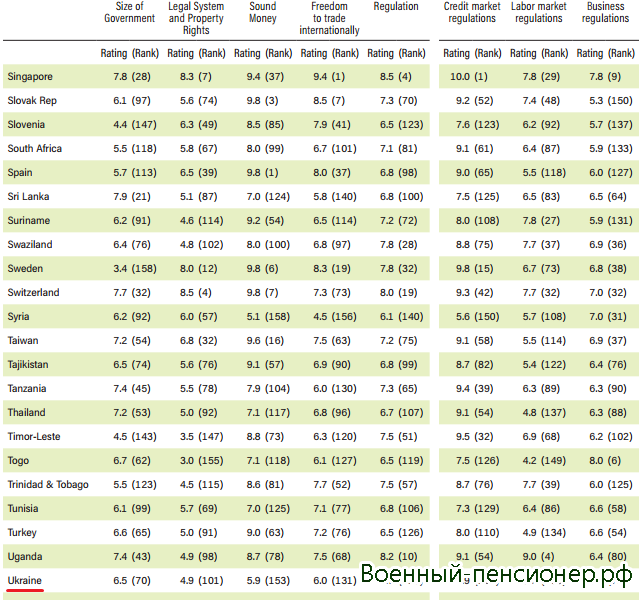Screen dimensions: 644x600
Task: Select the Freedom to trade internationally header
Action: 329,18
